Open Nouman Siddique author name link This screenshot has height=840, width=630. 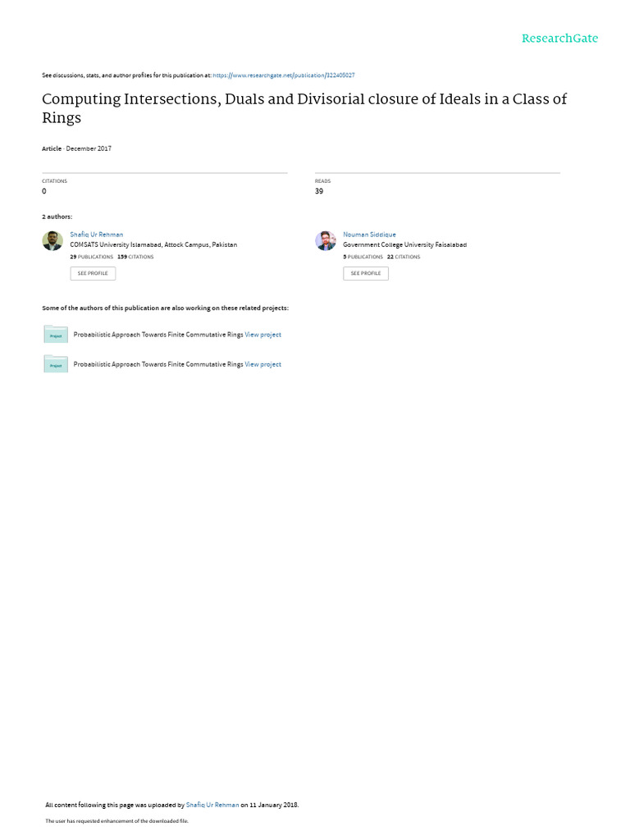coord(369,235)
